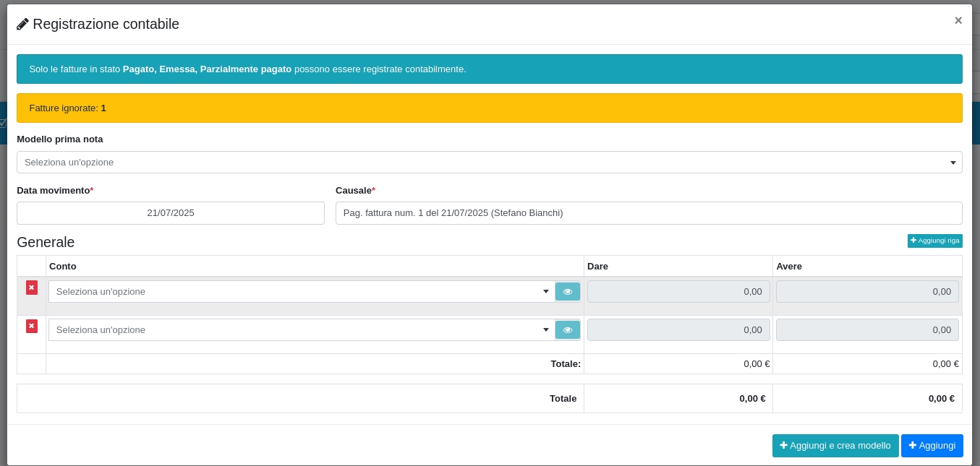The width and height of the screenshot is (980, 466).
Task: Focus the Data movimento date field
Action: coord(171,213)
